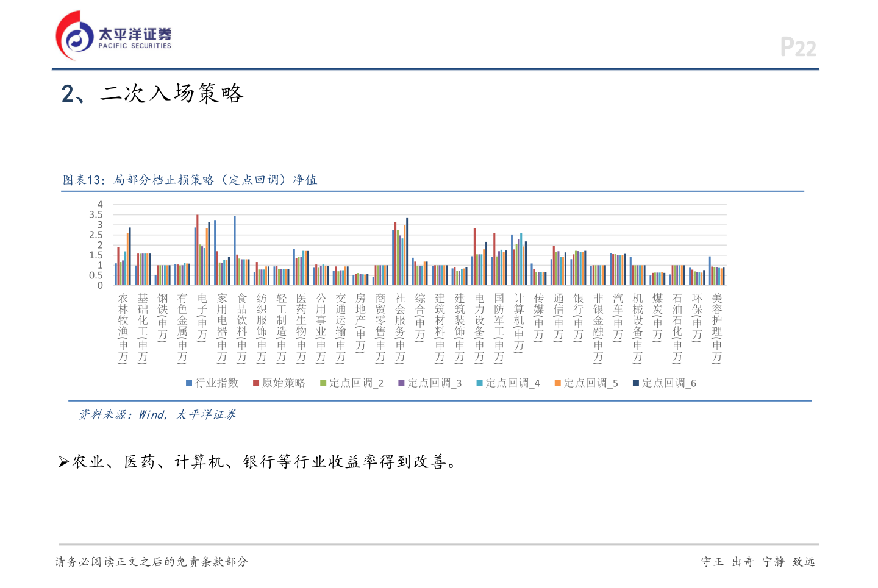Click the 定点回调_5 legend label

point(590,383)
